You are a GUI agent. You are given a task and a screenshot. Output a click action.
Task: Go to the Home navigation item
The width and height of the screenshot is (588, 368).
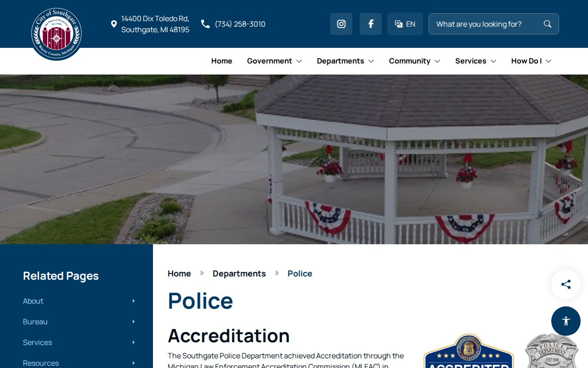click(x=222, y=61)
